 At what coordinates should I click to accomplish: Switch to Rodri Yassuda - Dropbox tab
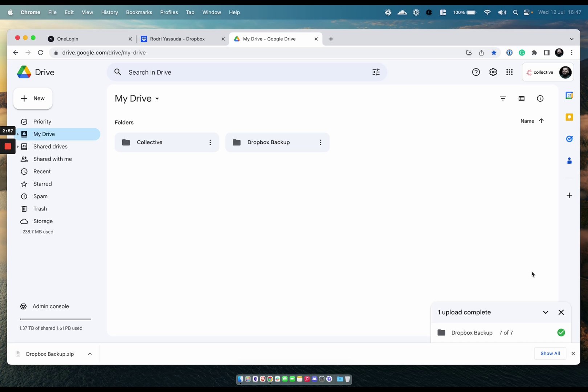click(x=182, y=39)
